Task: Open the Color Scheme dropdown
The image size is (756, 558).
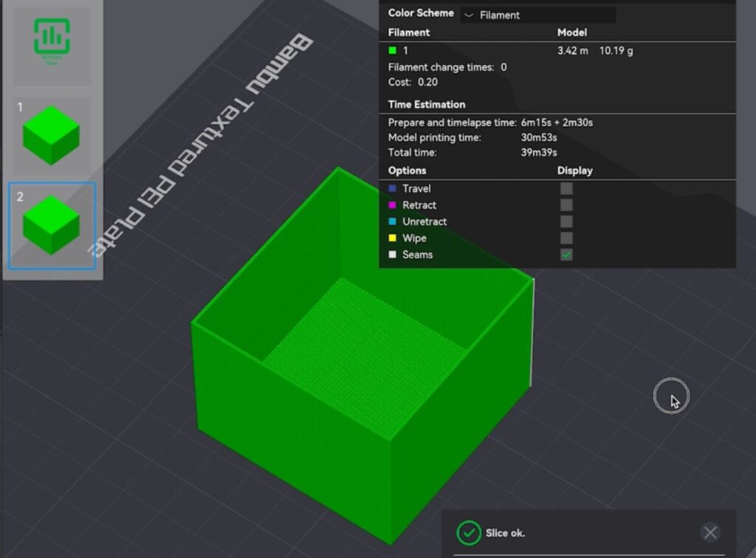Action: point(537,15)
